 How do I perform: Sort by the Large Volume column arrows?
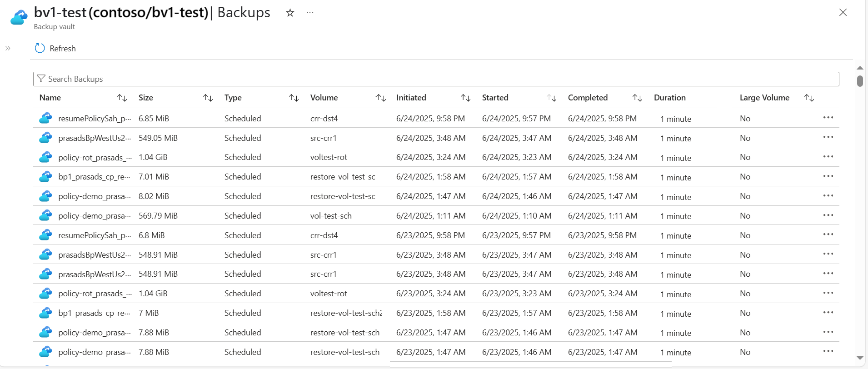pos(809,98)
